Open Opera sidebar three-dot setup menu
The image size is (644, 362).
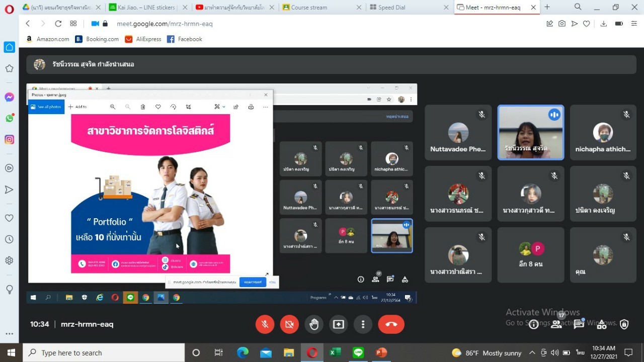9,333
